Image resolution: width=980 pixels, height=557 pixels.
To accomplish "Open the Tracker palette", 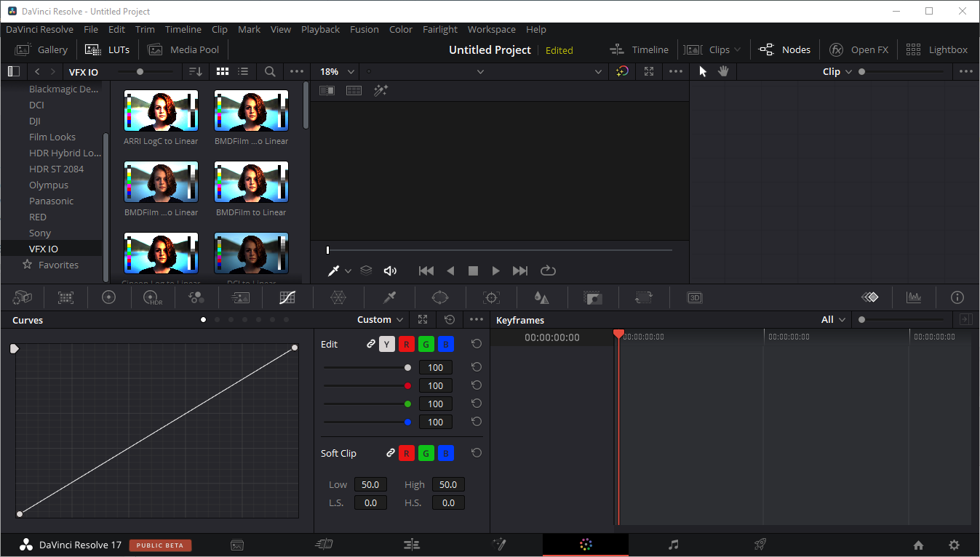I will click(491, 297).
